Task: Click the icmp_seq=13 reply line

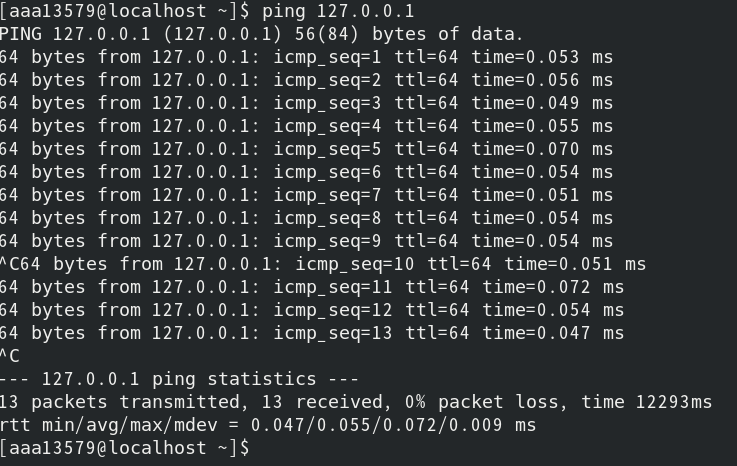Action: pos(310,333)
